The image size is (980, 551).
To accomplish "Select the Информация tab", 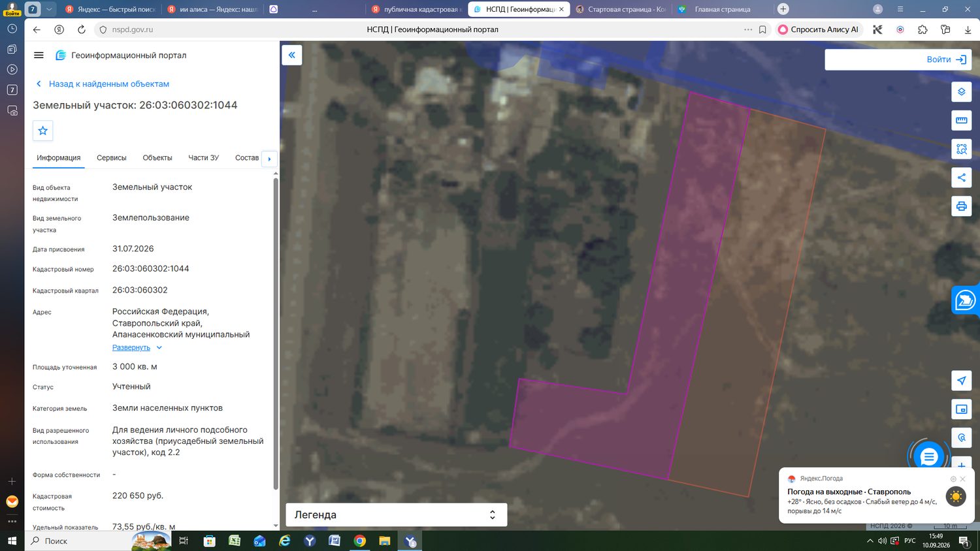I will coord(59,157).
